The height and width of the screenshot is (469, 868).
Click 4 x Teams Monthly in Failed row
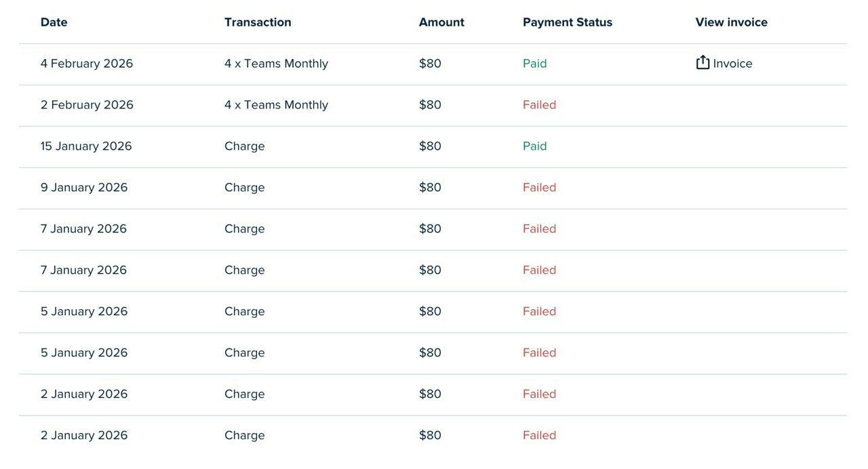276,105
